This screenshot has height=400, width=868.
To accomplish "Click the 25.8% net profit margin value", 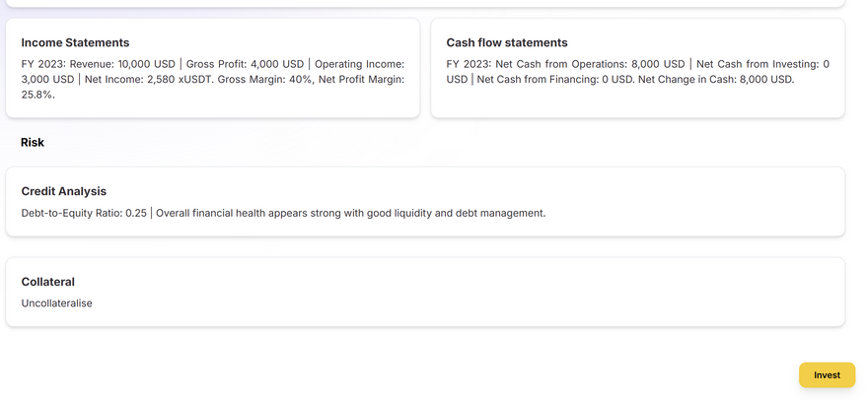I will tap(37, 95).
